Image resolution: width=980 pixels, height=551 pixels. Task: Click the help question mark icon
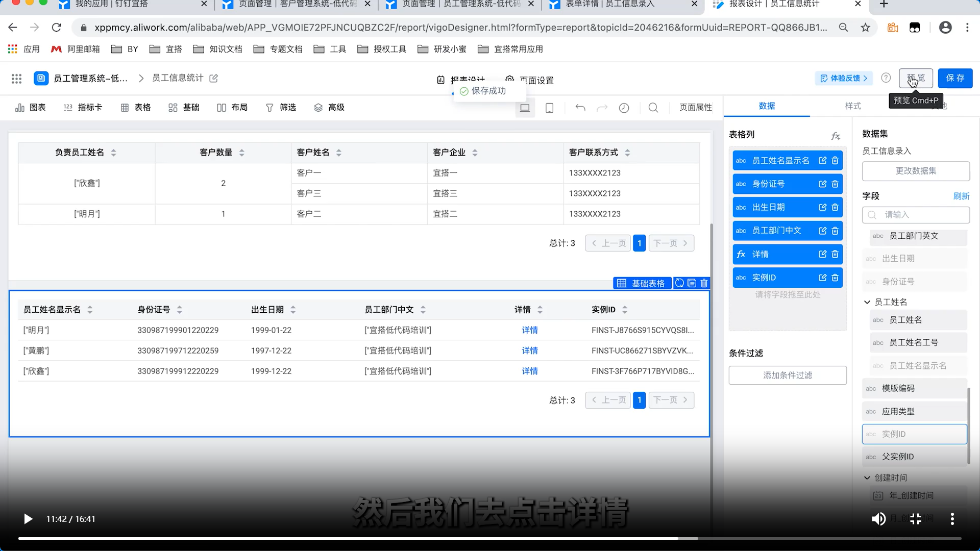pos(886,78)
